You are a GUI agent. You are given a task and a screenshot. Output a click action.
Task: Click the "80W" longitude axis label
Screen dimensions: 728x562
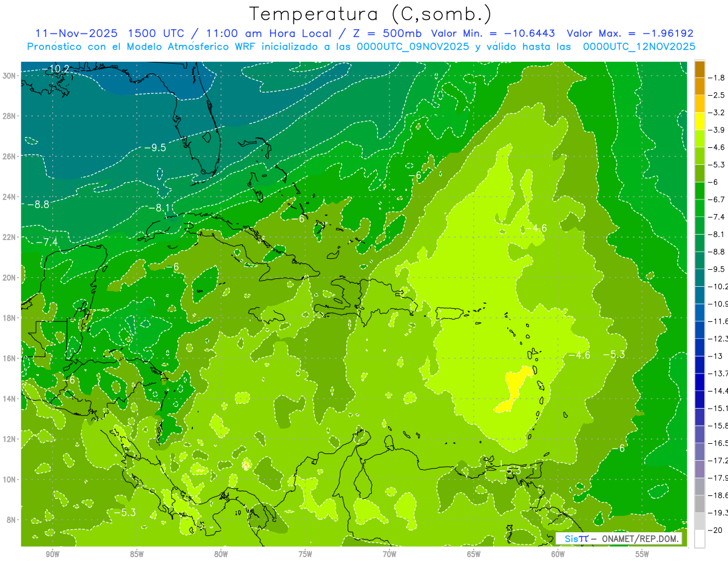tap(221, 554)
